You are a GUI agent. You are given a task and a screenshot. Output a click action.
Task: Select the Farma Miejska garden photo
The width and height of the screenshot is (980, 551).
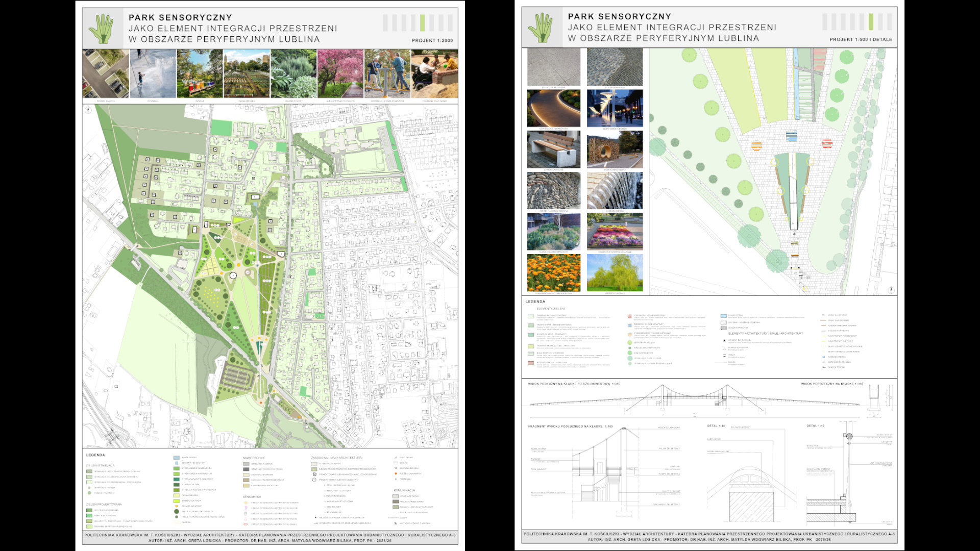pos(247,73)
